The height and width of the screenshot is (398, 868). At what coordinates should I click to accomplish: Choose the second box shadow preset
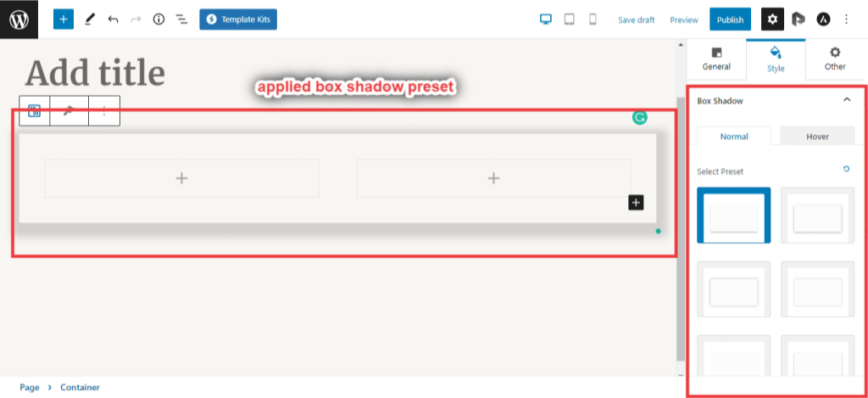coord(818,216)
